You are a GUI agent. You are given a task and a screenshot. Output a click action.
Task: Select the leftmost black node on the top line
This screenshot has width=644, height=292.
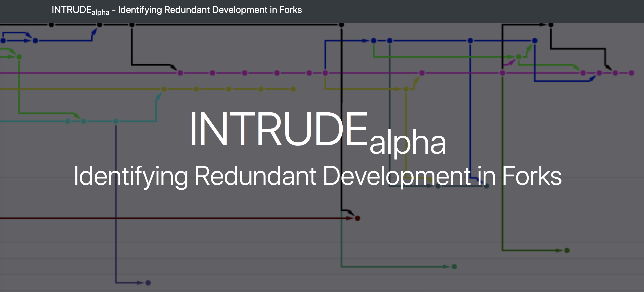51,24
